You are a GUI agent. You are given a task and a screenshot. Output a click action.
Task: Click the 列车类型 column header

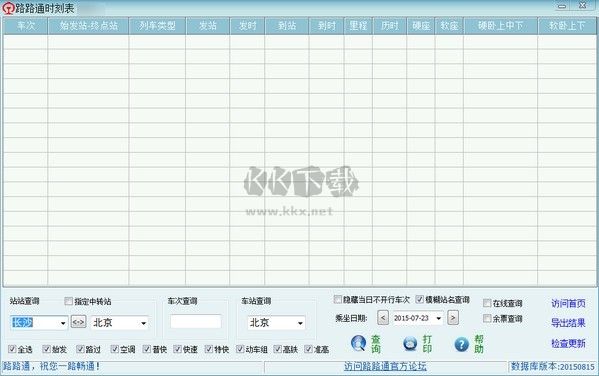tap(157, 26)
